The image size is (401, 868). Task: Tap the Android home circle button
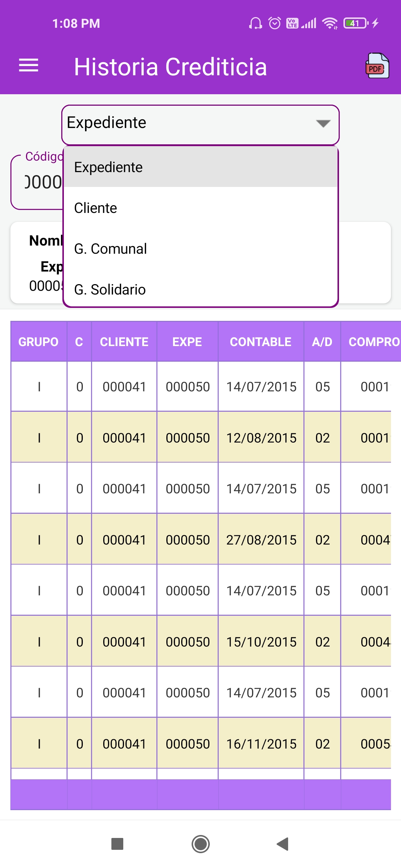[200, 844]
